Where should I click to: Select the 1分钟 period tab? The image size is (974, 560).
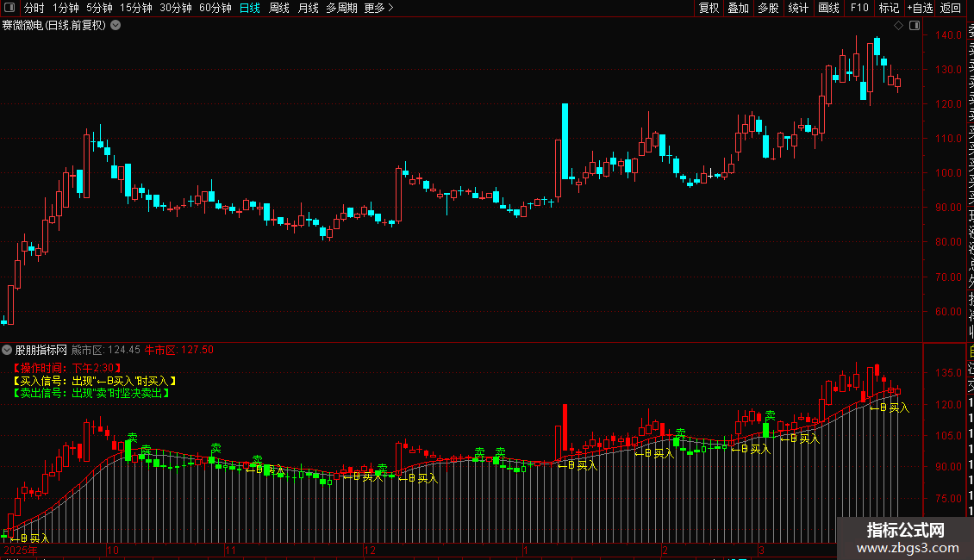point(66,8)
